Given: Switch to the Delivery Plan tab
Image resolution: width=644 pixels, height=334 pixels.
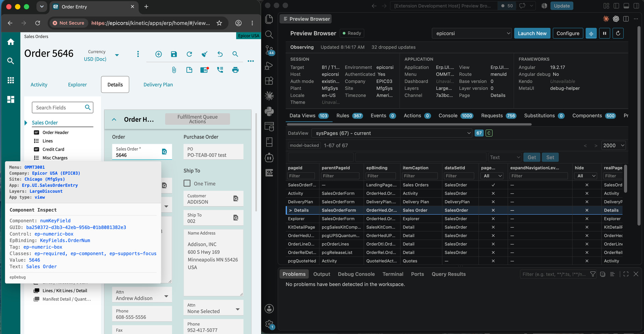Looking at the screenshot, I should pyautogui.click(x=158, y=85).
